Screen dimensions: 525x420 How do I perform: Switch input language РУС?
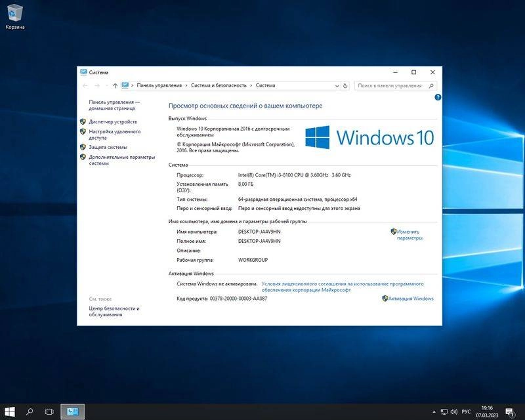click(x=466, y=412)
